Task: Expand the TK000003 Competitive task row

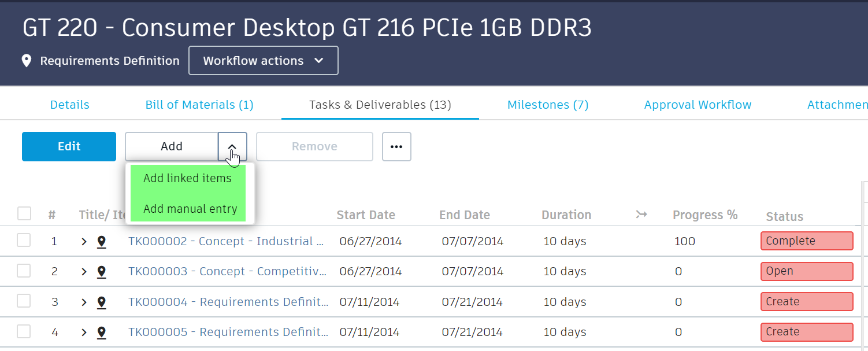Action: click(84, 271)
